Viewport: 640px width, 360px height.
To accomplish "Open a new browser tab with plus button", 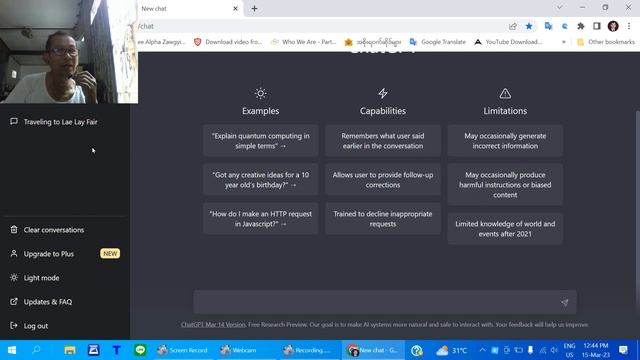I will pyautogui.click(x=254, y=9).
